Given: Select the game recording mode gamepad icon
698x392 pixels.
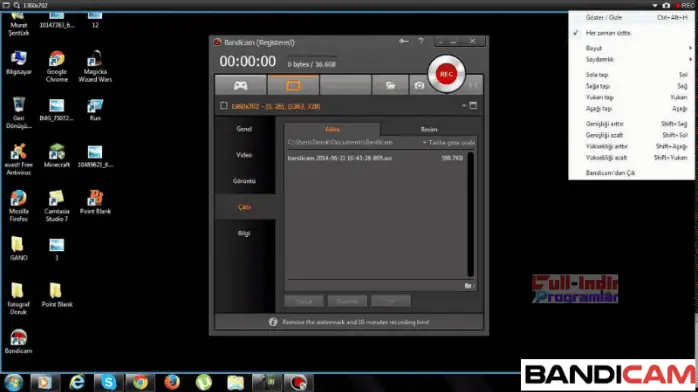Looking at the screenshot, I should pos(241,85).
